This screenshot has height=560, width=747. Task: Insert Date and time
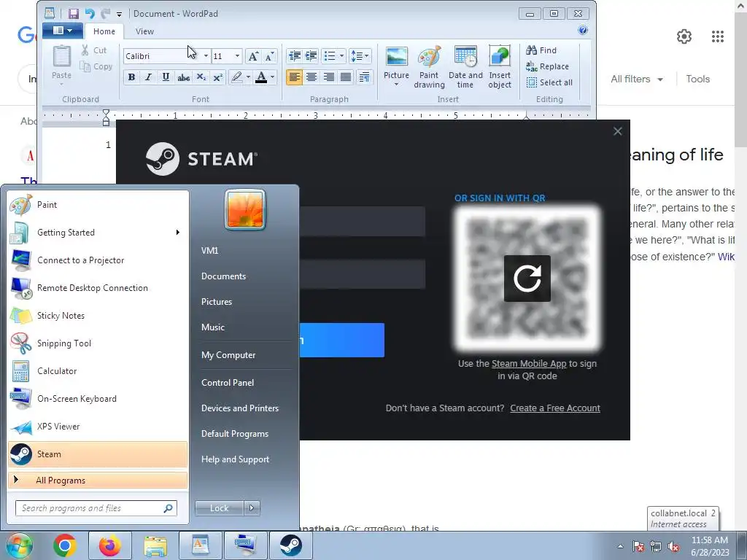point(465,66)
